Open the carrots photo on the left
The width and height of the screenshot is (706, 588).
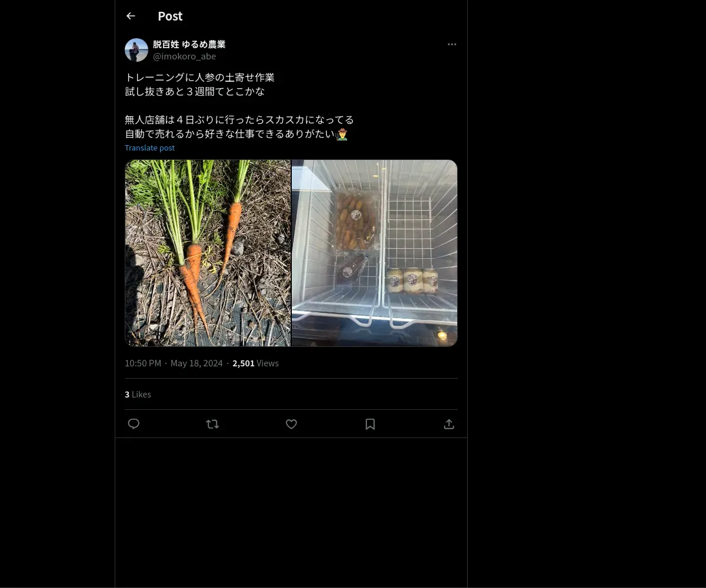208,253
